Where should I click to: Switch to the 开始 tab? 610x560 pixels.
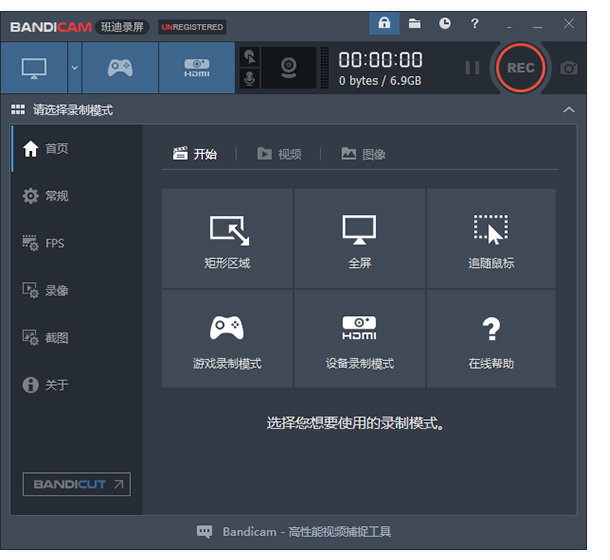(195, 154)
